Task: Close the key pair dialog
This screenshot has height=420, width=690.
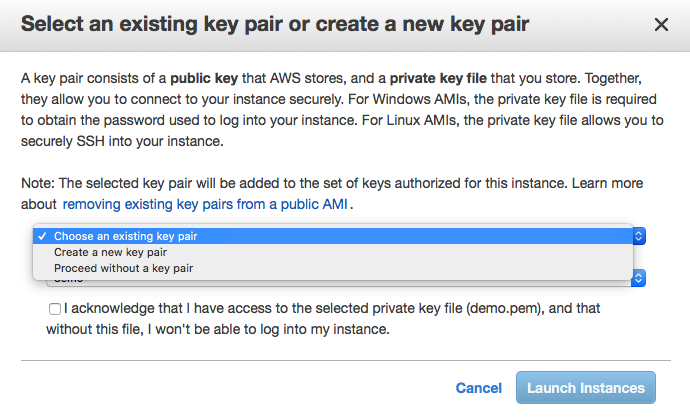Action: [x=661, y=25]
